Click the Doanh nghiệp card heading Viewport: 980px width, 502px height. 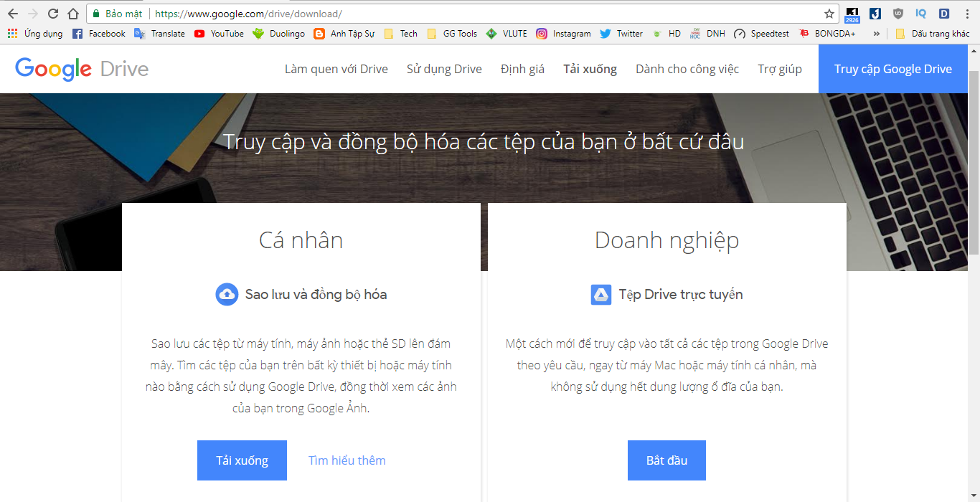coord(667,241)
